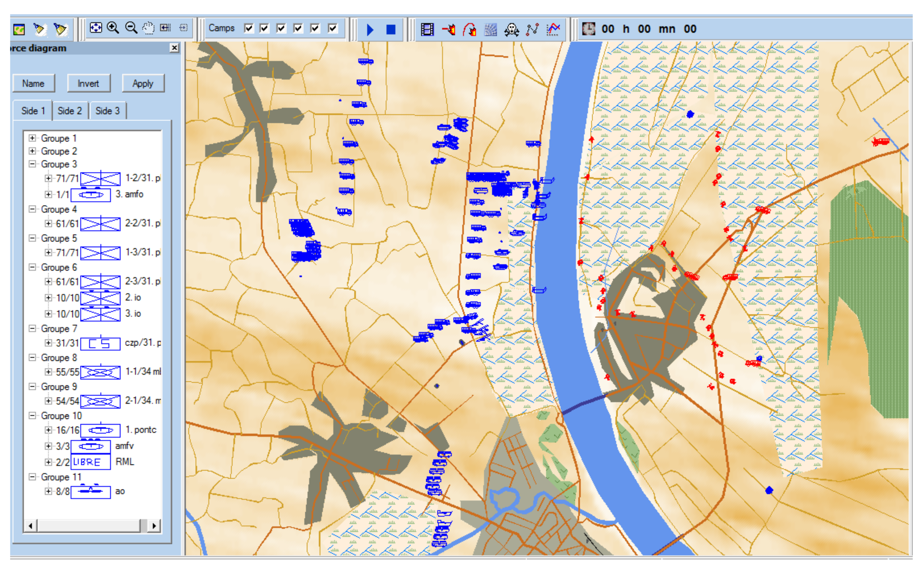Click the zoom in magnifier icon
The image size is (924, 571).
pyautogui.click(x=113, y=28)
